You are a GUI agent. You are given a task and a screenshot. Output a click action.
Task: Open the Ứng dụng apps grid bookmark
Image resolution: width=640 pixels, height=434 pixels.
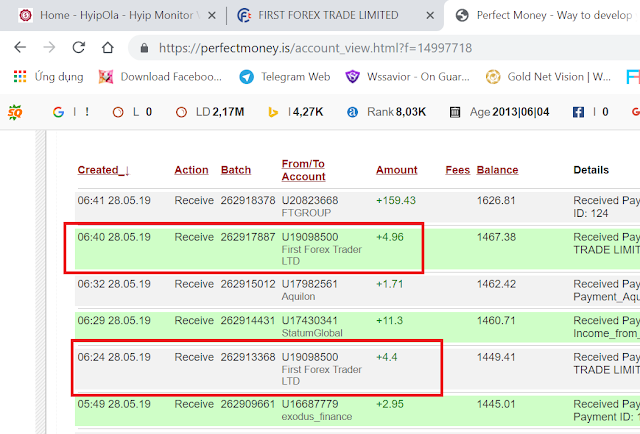tap(48, 77)
